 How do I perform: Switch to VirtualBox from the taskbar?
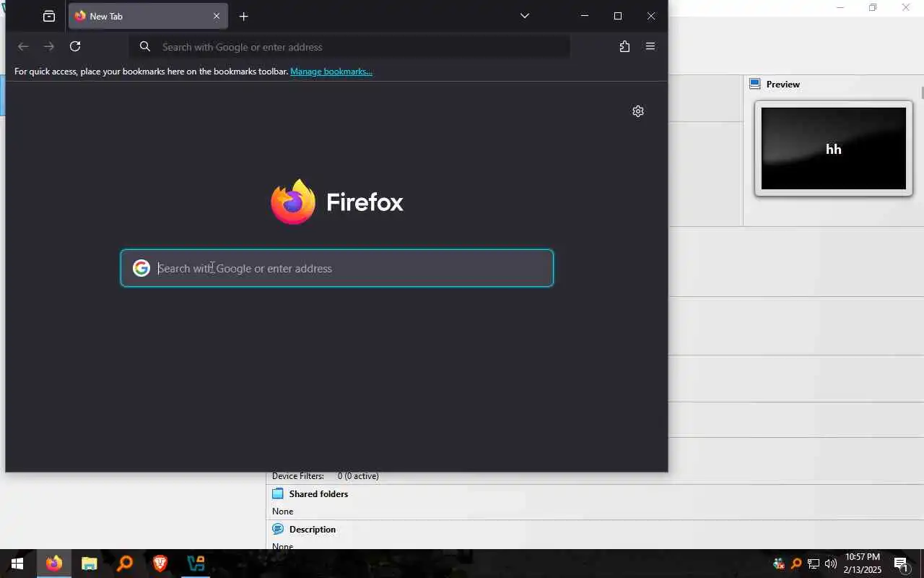(196, 564)
